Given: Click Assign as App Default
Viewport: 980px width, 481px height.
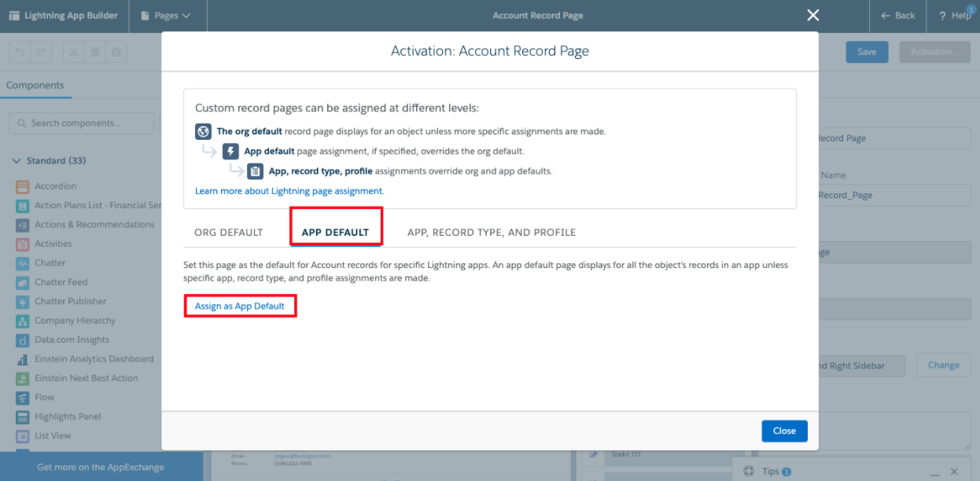Looking at the screenshot, I should pos(240,305).
